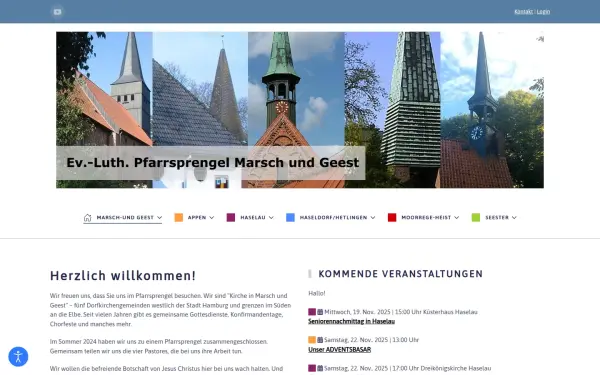The image size is (600, 375).
Task: Expand the Marsch-und Geest chevron
Action: pos(160,218)
